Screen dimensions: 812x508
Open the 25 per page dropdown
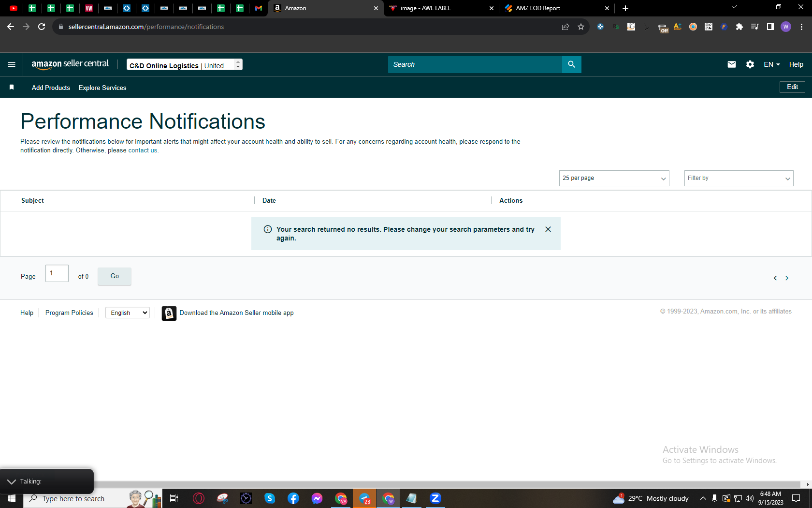(614, 178)
